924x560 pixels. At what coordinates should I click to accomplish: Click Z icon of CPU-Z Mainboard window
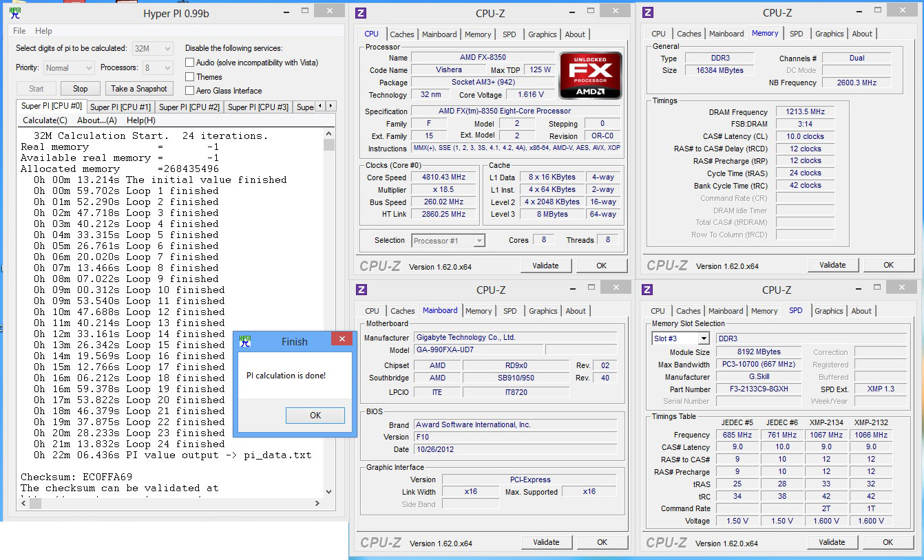click(x=361, y=290)
